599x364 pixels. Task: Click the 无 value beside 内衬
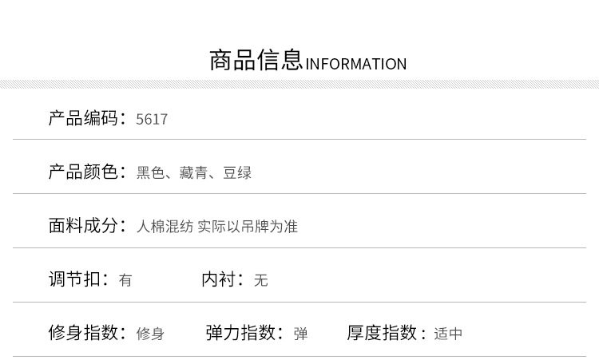pyautogui.click(x=260, y=281)
